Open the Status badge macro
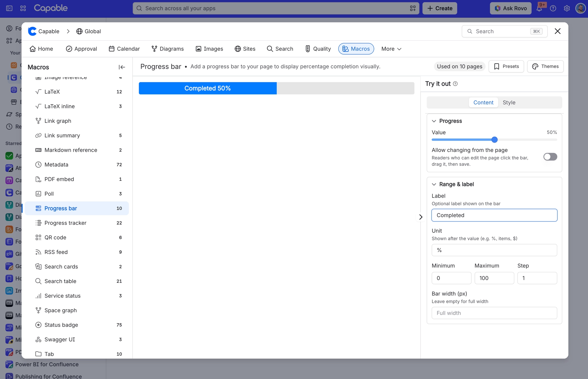This screenshot has width=588, height=379. coord(77,325)
